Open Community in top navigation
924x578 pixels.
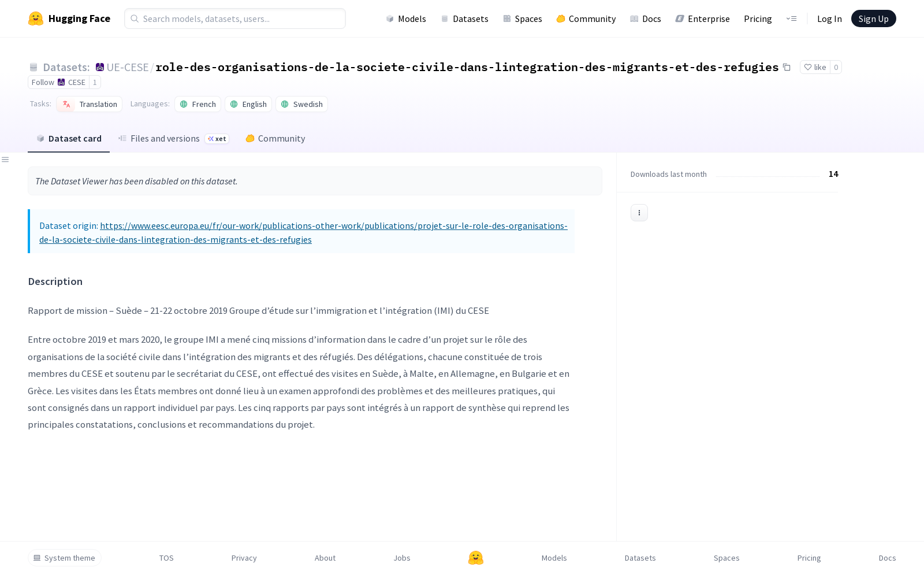[x=586, y=18]
